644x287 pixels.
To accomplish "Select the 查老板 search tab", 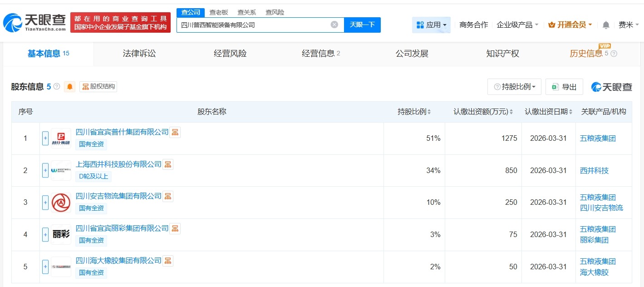I will 218,12.
